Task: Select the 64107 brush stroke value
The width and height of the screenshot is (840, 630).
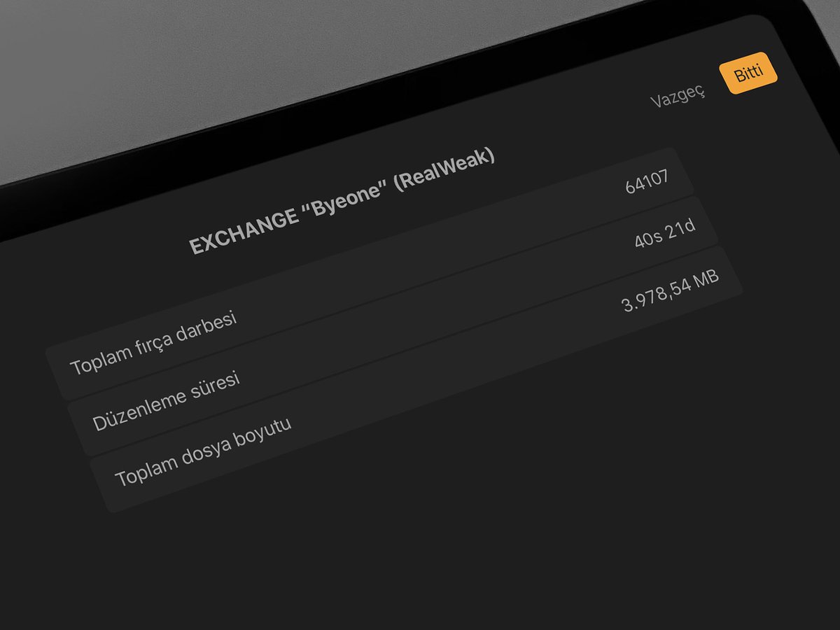Action: [647, 182]
